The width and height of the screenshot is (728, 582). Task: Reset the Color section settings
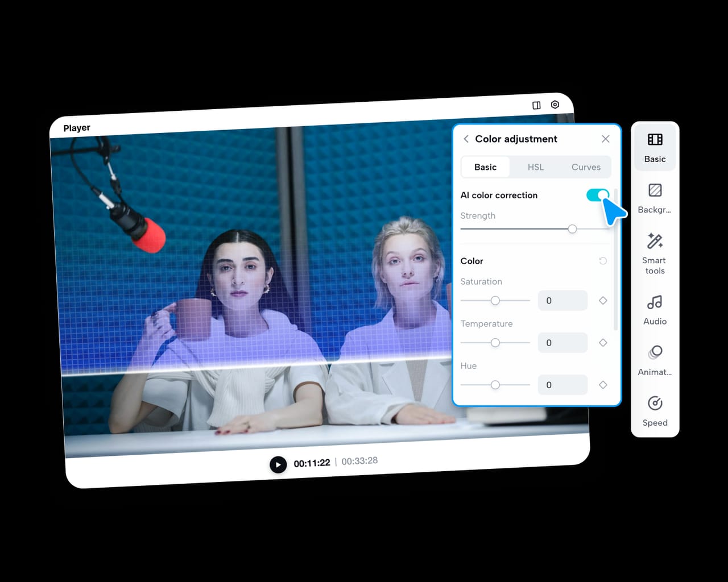click(603, 261)
